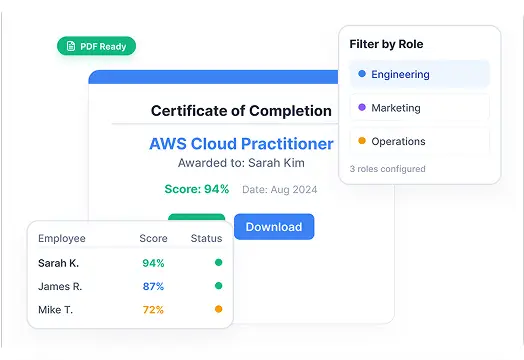The width and height of the screenshot is (524, 360).
Task: Click the green button beside Download
Action: point(196,217)
